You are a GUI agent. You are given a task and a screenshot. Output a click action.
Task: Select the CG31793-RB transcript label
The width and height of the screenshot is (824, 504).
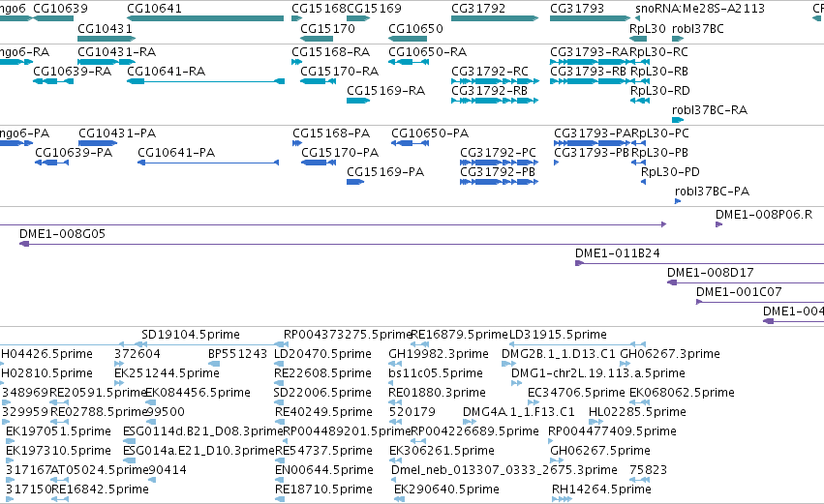coord(588,72)
